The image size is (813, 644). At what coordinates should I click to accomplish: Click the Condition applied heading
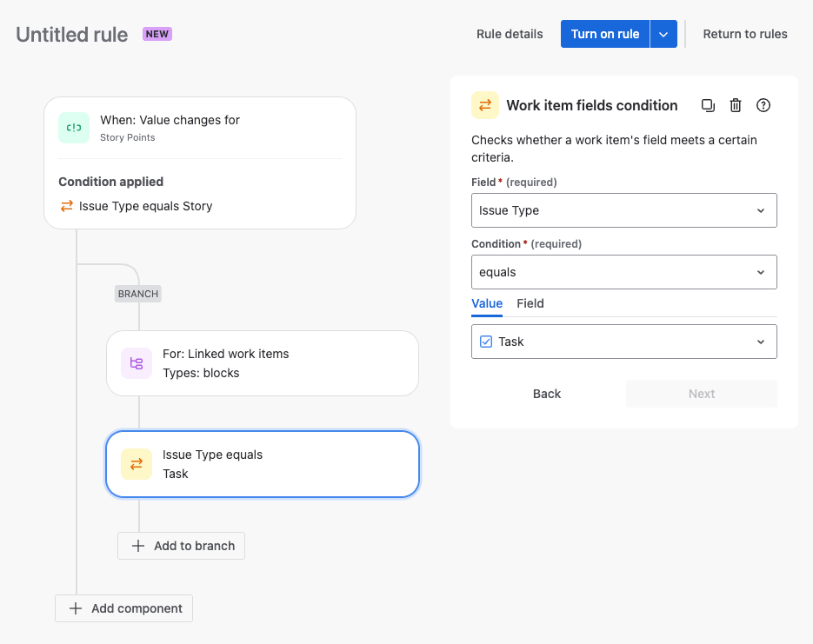coord(111,182)
